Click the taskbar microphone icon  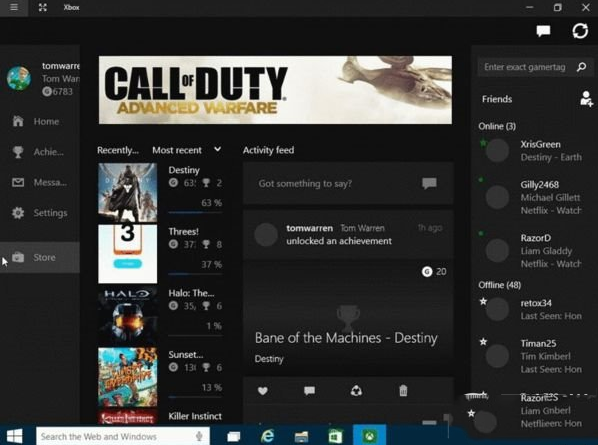point(199,436)
